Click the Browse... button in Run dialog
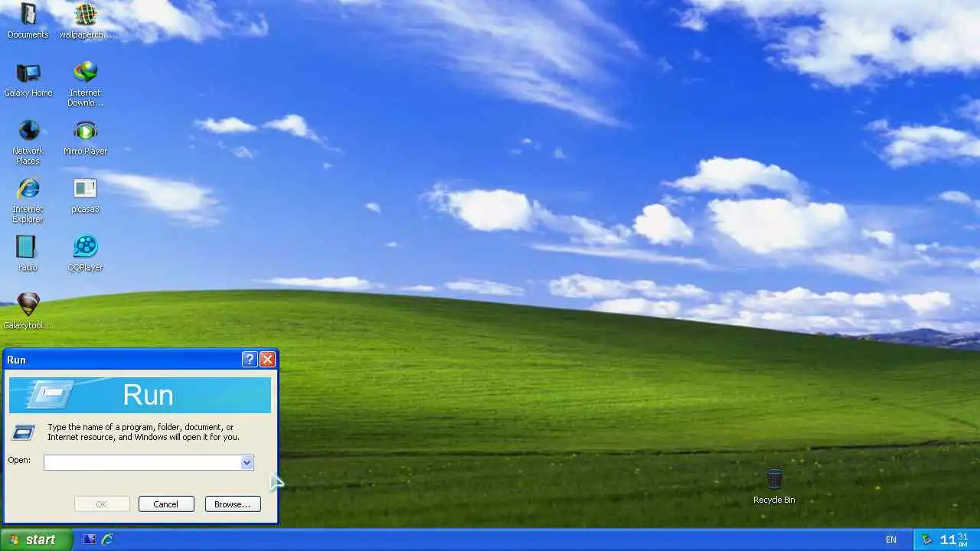Screen dimensions: 980x551 point(233,504)
